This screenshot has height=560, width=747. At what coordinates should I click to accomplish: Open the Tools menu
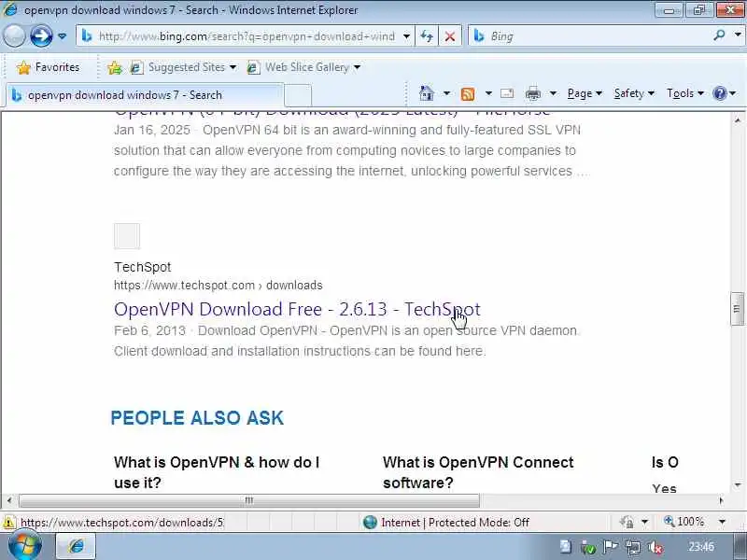pyautogui.click(x=684, y=93)
